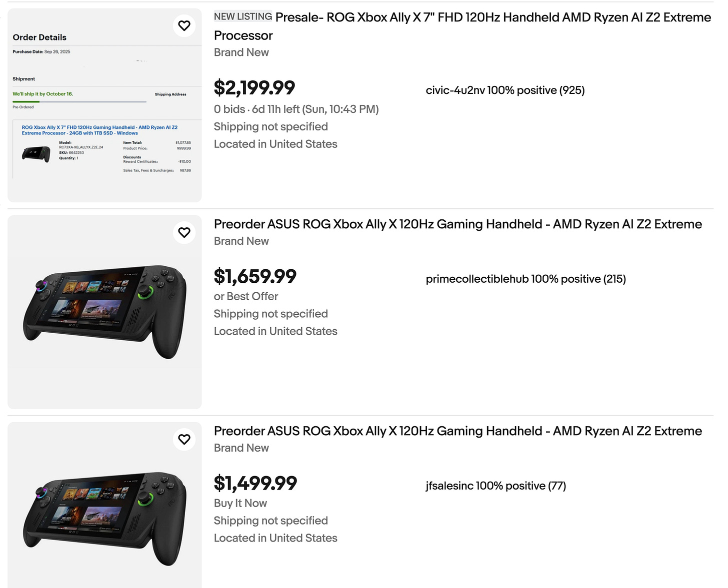Select the or Best Offer option
Image resolution: width=728 pixels, height=588 pixels.
click(245, 296)
